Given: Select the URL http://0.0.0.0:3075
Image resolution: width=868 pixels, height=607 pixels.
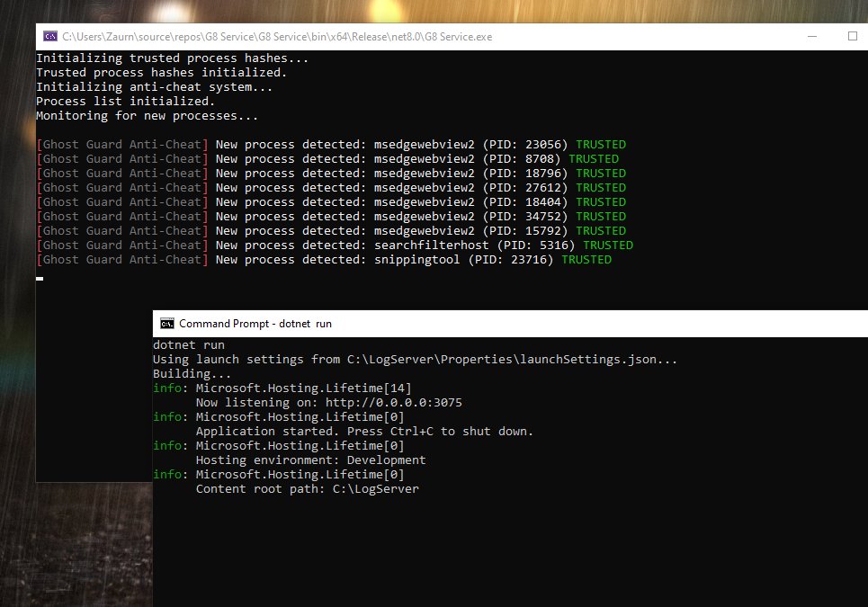Looking at the screenshot, I should click(397, 402).
